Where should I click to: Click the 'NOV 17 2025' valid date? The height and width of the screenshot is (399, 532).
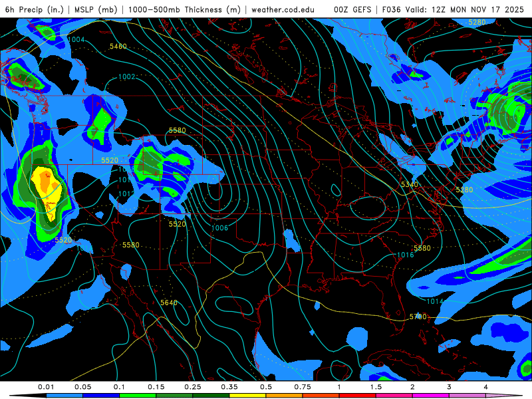(x=497, y=9)
